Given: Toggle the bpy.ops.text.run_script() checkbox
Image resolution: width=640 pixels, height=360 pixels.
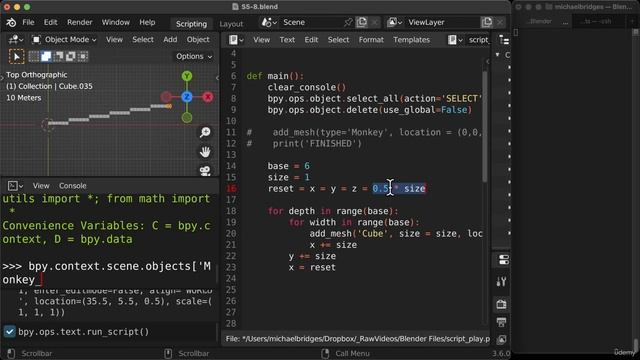Looking at the screenshot, I should coord(9,332).
